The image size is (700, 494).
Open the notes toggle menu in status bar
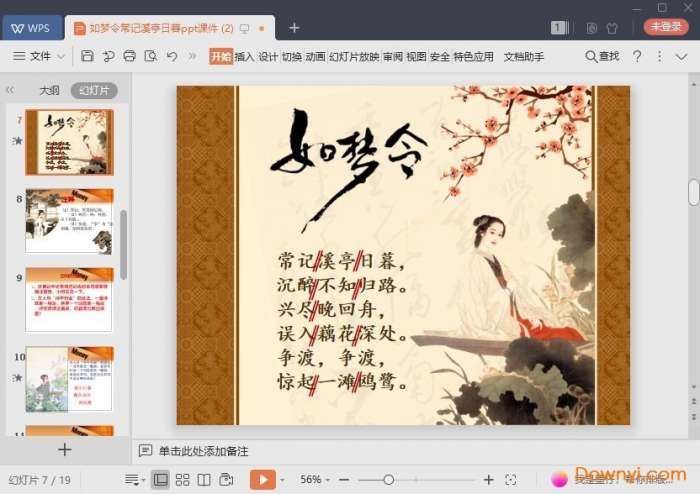pyautogui.click(x=134, y=480)
